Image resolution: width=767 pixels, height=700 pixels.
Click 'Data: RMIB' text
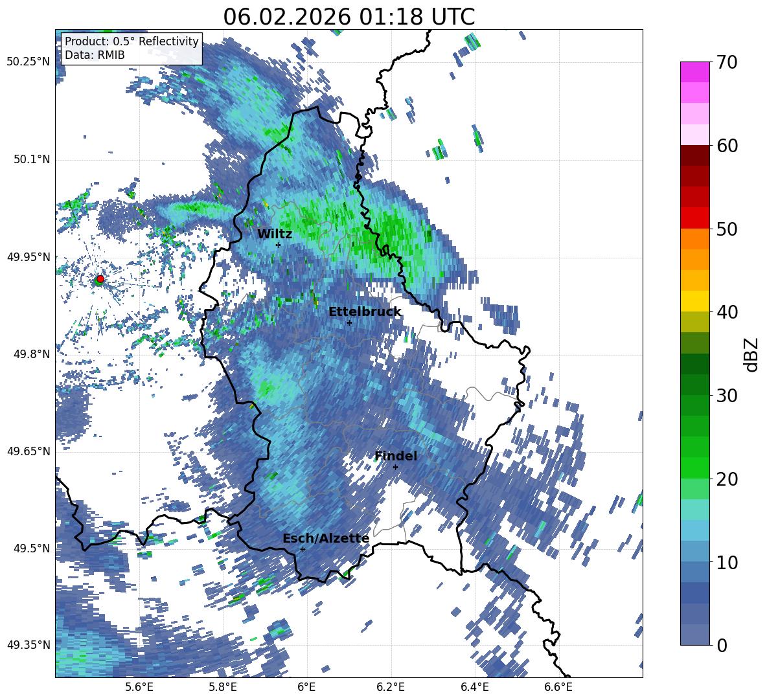(95, 55)
